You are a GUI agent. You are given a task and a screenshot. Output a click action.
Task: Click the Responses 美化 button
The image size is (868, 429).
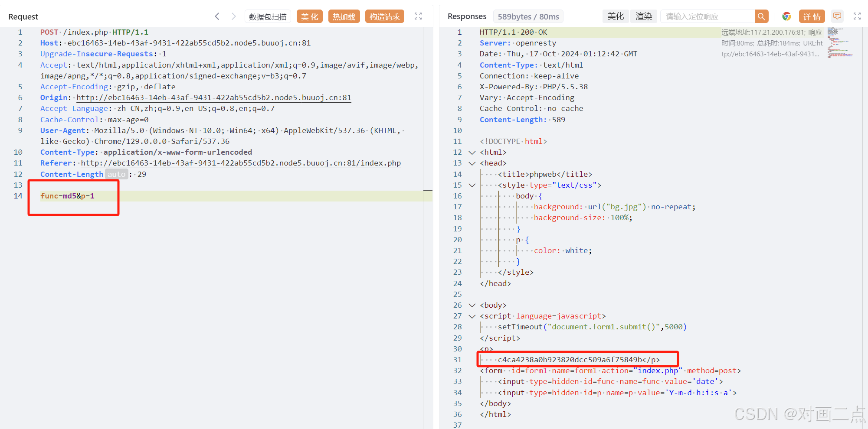coord(616,16)
